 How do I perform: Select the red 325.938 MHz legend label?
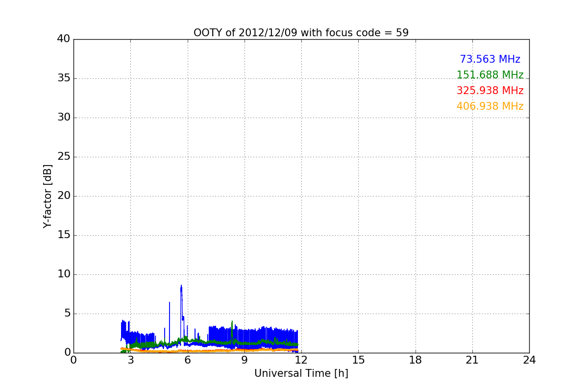point(490,91)
